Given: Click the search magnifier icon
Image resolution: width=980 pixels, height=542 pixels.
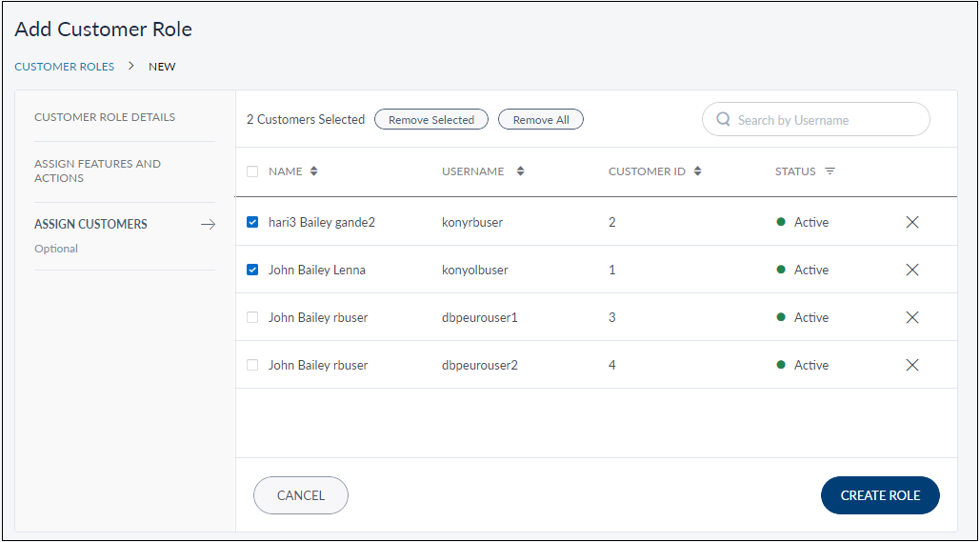Looking at the screenshot, I should coord(723,120).
